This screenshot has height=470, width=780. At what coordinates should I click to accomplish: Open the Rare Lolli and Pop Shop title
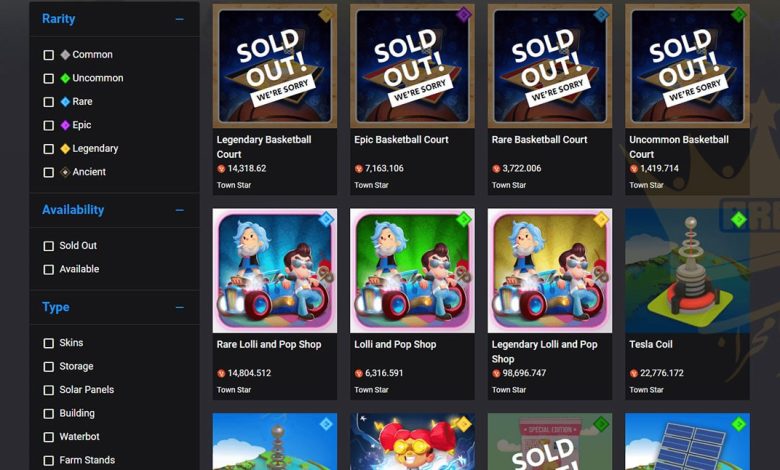coord(269,344)
